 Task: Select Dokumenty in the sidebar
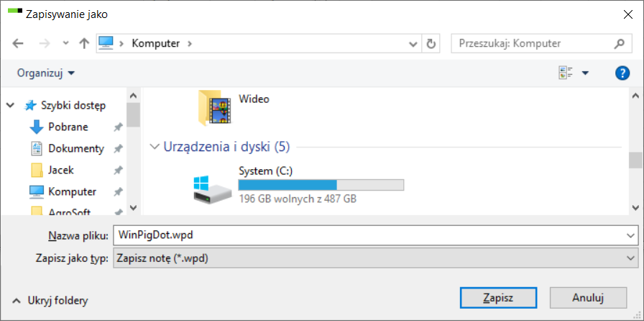pos(76,148)
